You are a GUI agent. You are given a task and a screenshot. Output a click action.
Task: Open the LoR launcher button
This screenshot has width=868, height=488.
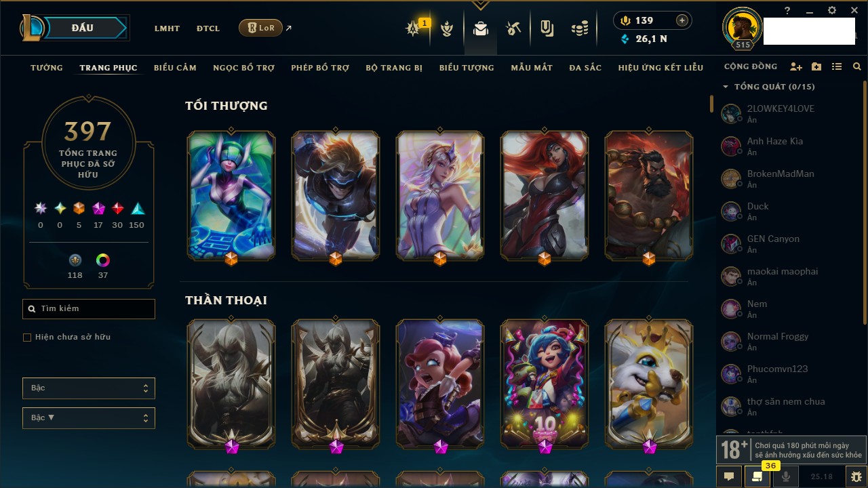pos(260,28)
